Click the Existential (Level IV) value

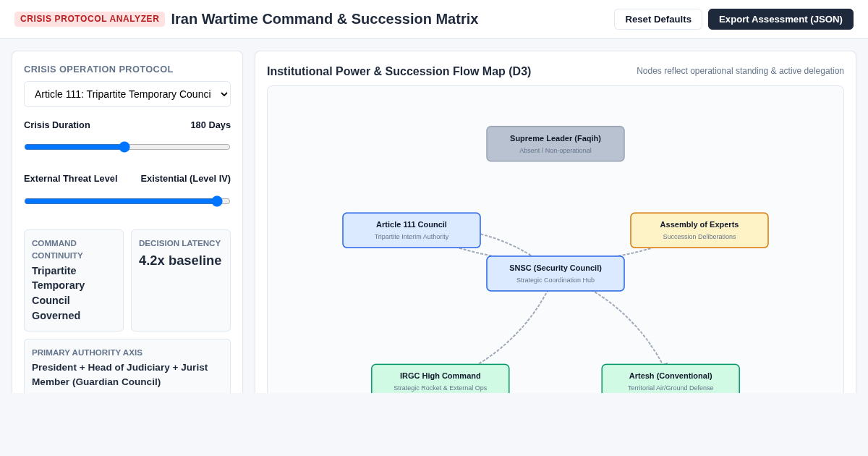pyautogui.click(x=186, y=178)
